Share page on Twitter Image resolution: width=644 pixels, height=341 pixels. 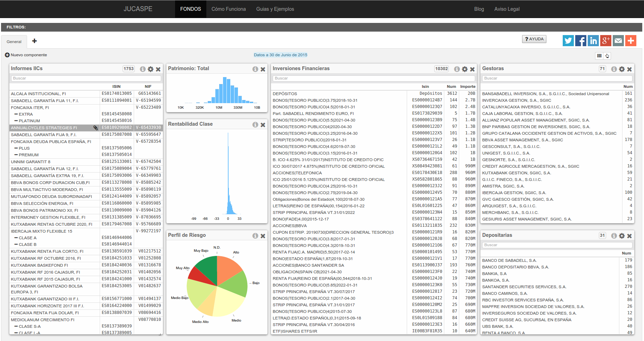tap(568, 41)
